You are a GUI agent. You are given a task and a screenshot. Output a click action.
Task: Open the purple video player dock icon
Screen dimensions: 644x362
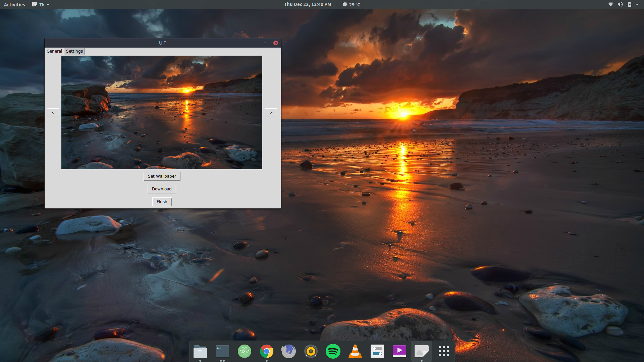(x=399, y=352)
